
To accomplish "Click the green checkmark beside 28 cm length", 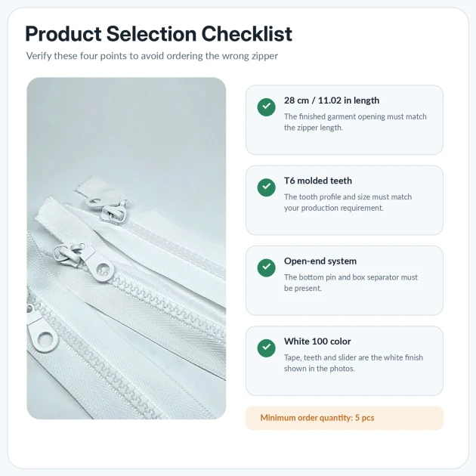I will coord(266,107).
